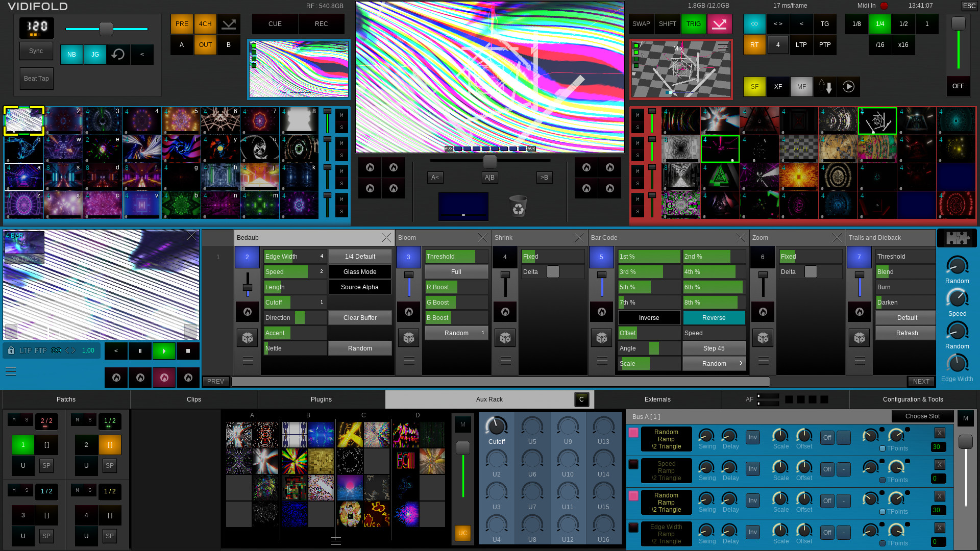
Task: Click the Beat Tap button
Action: point(36,79)
